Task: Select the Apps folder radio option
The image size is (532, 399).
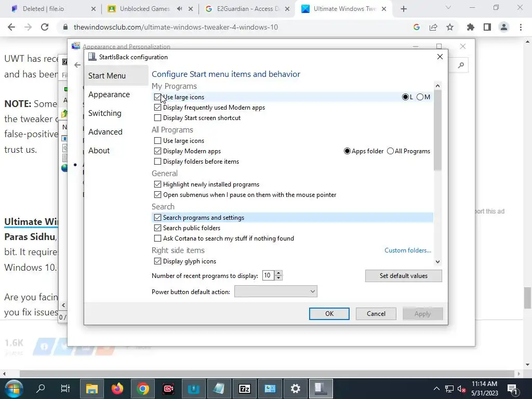Action: [x=347, y=151]
